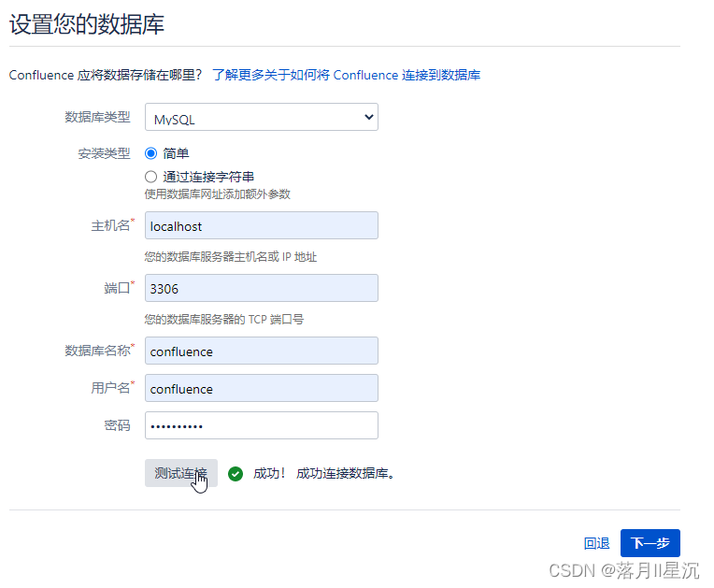Open the 了解更多关于如何将 Confluence 连接到数据库 link
Screen dimensions: 714x588
(347, 75)
